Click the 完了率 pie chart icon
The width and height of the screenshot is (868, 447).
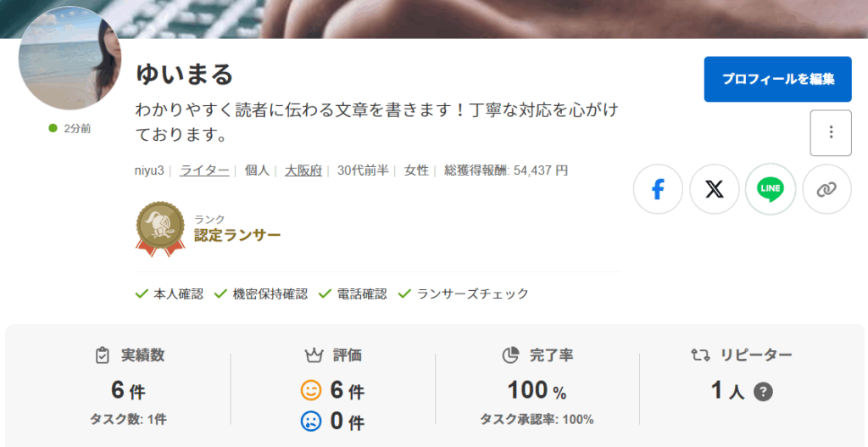tap(510, 355)
